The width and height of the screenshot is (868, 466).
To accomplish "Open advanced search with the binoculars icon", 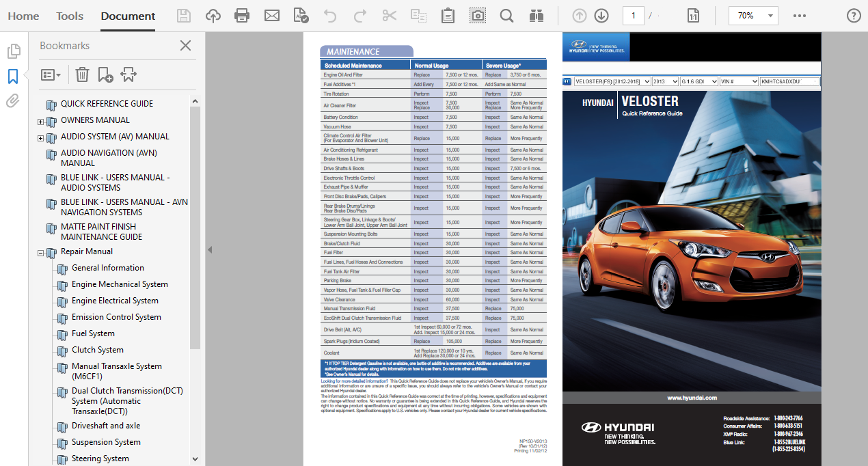I will [x=536, y=14].
